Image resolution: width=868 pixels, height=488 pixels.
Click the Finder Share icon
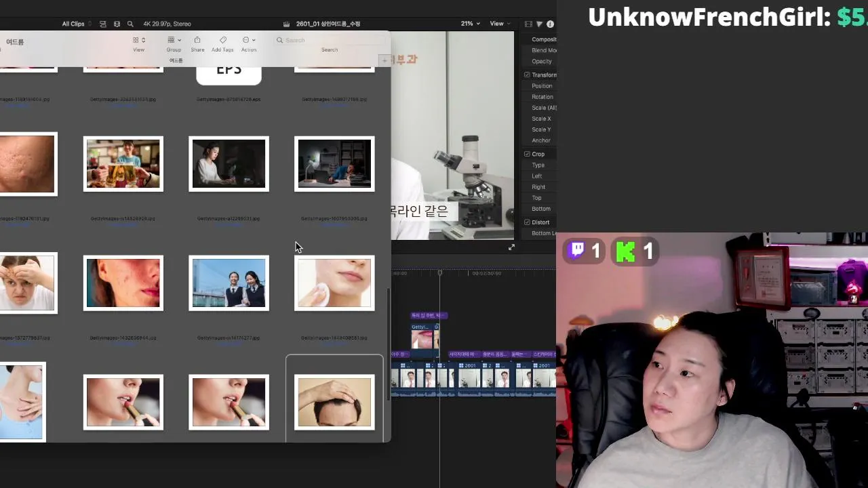[197, 41]
